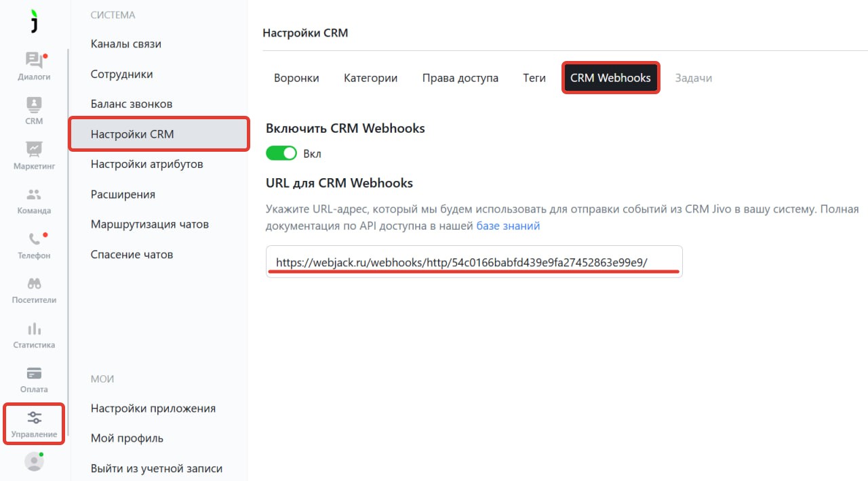Go to the Маркетинг icon
868x481 pixels.
tap(34, 150)
